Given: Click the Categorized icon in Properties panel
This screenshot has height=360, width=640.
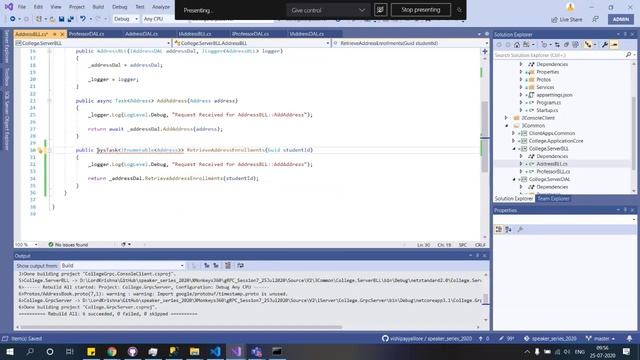Looking at the screenshot, I should tap(499, 229).
